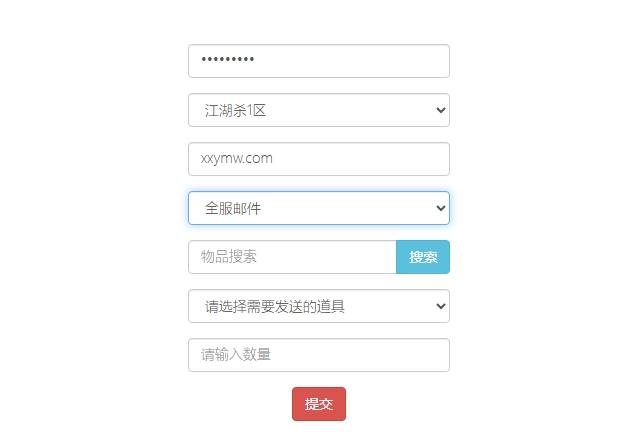Click the chevron arrow on 江湖杀1区 dropdown
This screenshot has height=443, width=641.
[x=441, y=110]
